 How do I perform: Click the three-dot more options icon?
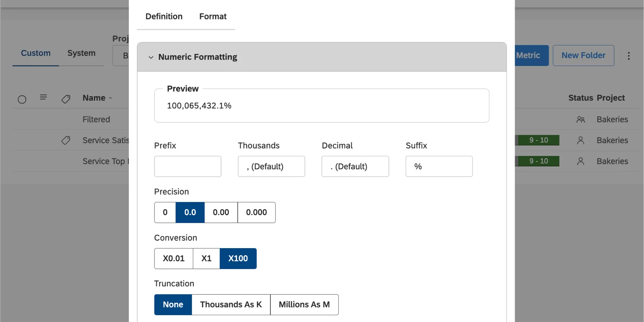click(628, 56)
